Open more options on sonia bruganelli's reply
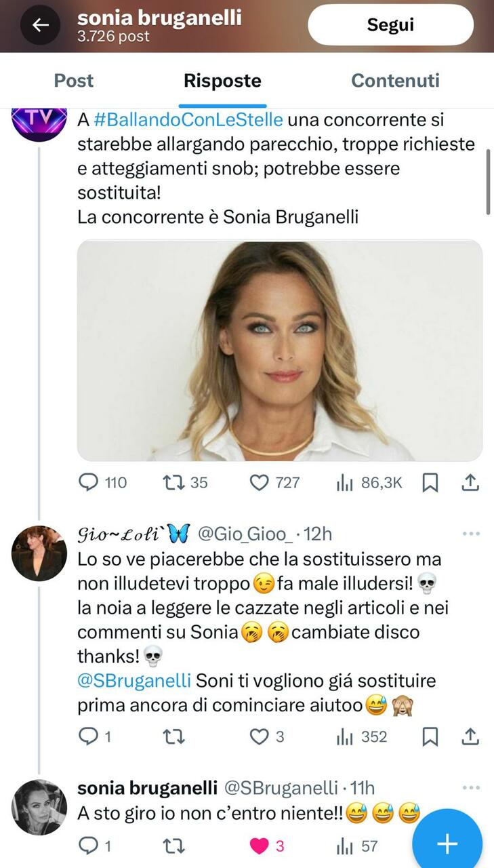 (471, 788)
